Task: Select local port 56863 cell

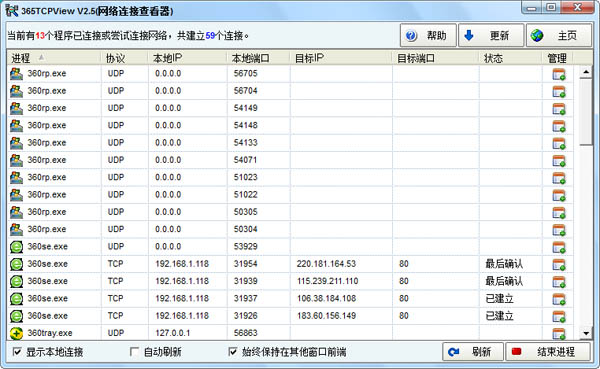Action: coord(246,333)
